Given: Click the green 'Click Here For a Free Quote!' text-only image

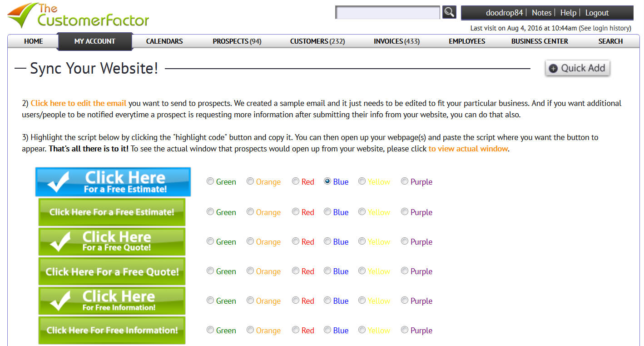Looking at the screenshot, I should pyautogui.click(x=112, y=271).
